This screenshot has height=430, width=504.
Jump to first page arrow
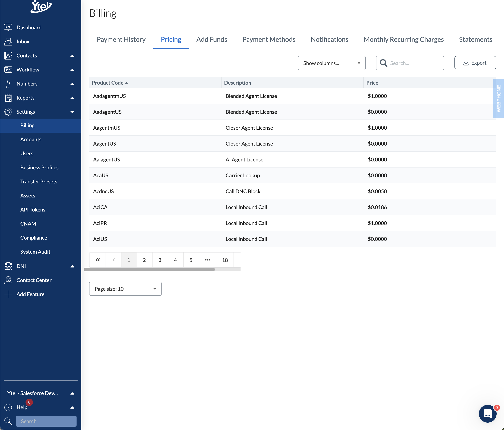(98, 260)
